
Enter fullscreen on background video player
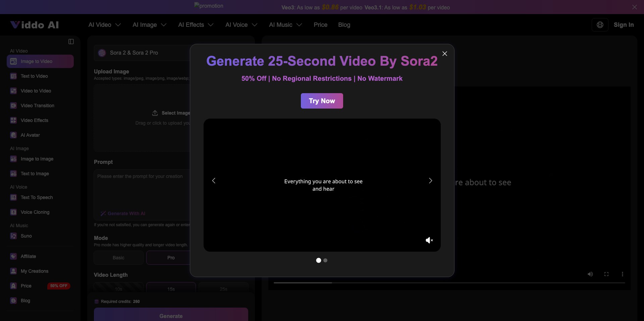point(606,274)
